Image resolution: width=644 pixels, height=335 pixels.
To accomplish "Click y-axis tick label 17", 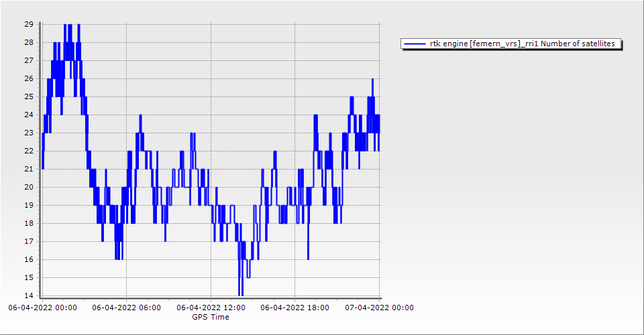I will point(29,241).
